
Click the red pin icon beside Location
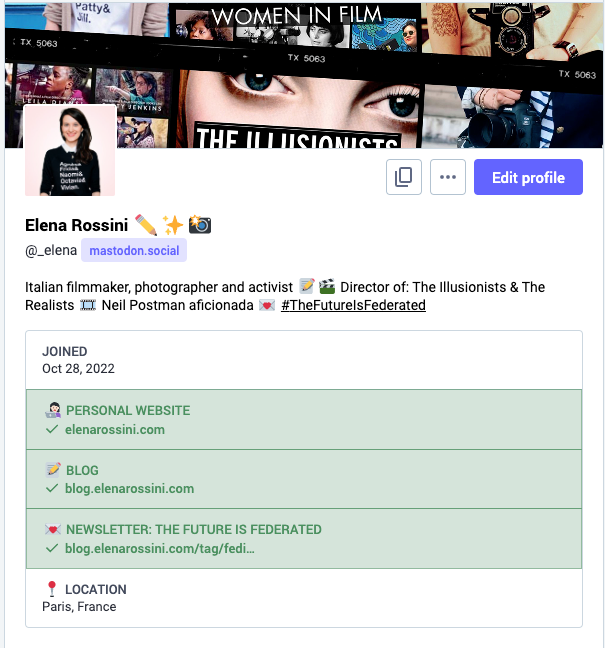[x=52, y=588]
